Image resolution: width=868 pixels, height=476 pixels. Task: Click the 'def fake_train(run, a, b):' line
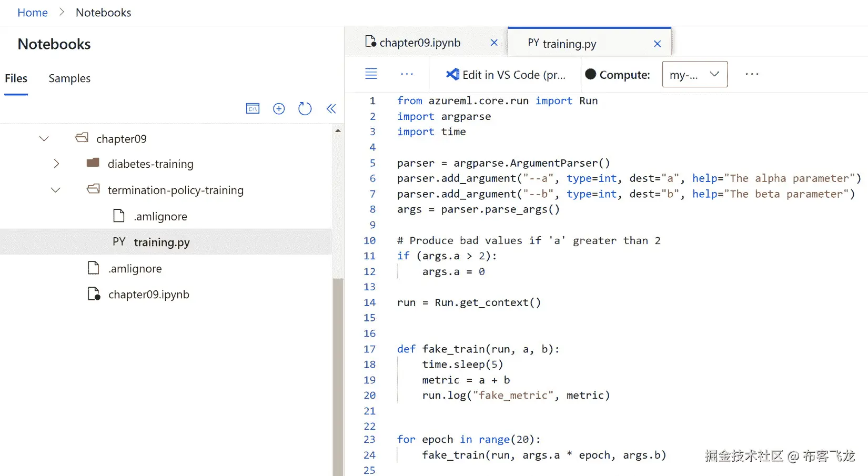click(478, 349)
